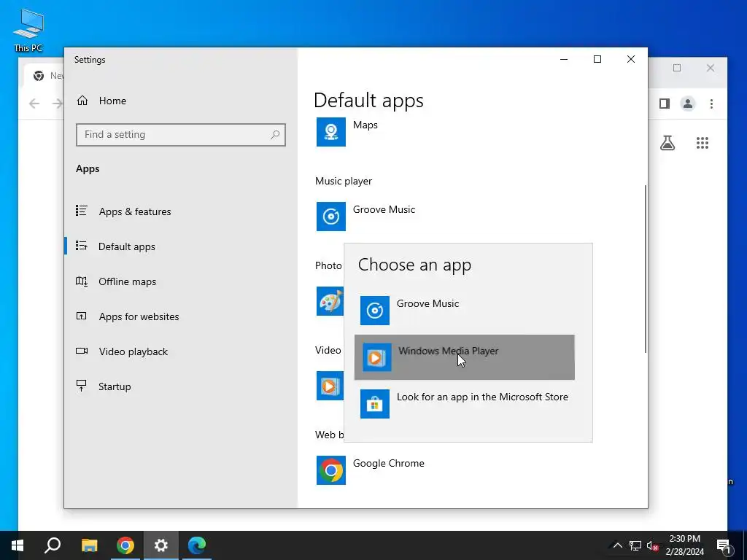Click the Video playback camera icon
Screen dimensions: 747x560
click(82, 351)
